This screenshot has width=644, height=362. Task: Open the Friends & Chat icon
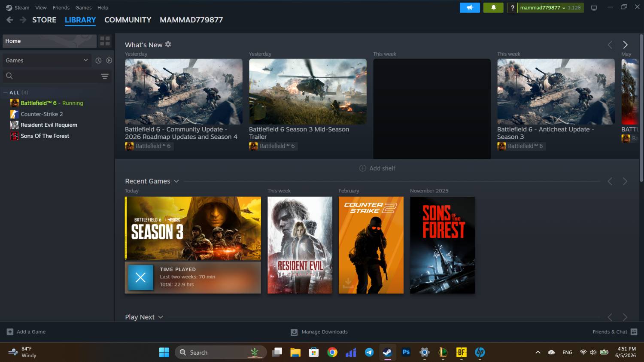(634, 332)
